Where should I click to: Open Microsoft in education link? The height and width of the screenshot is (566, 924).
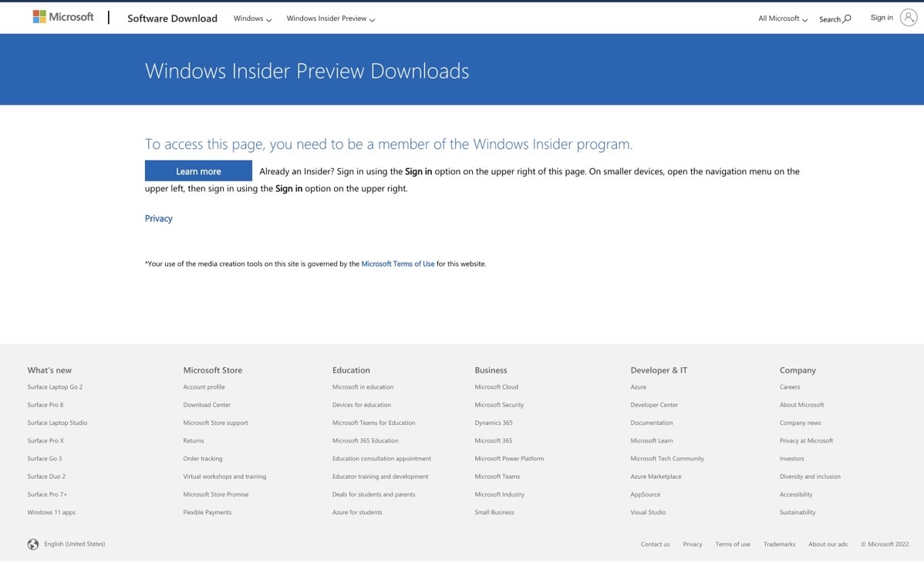pos(363,387)
